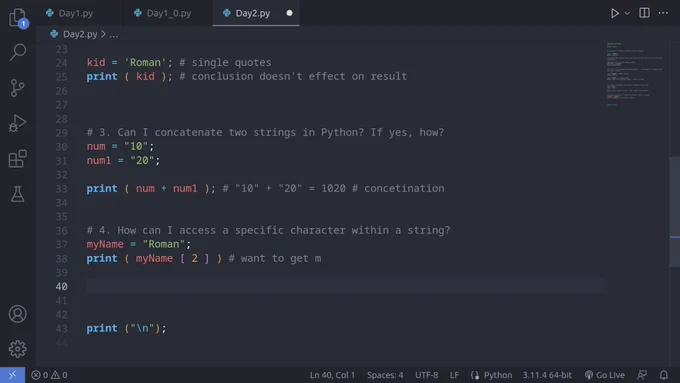Open the Accounts menu

tap(17, 314)
